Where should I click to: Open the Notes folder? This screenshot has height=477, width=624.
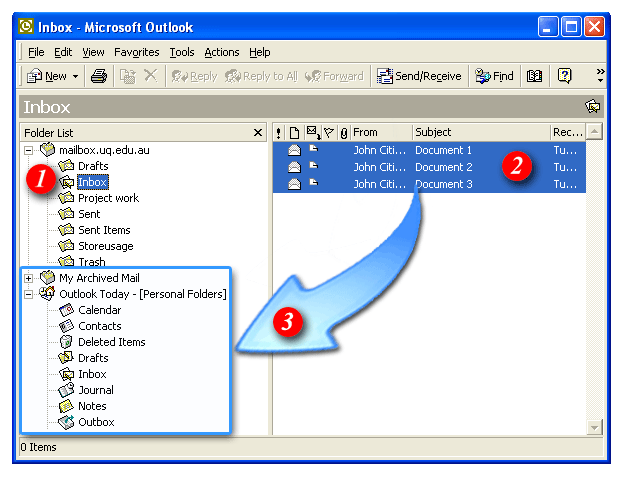[x=92, y=406]
